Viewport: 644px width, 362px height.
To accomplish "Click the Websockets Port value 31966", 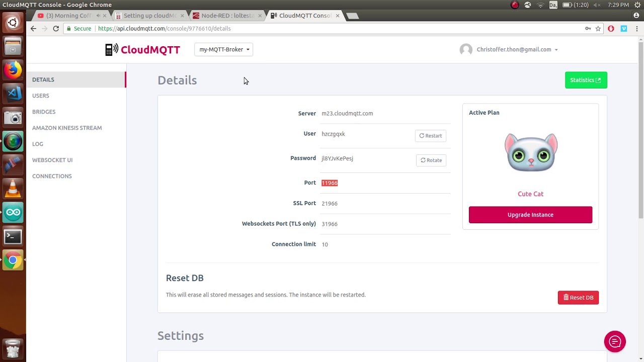I will [x=330, y=224].
